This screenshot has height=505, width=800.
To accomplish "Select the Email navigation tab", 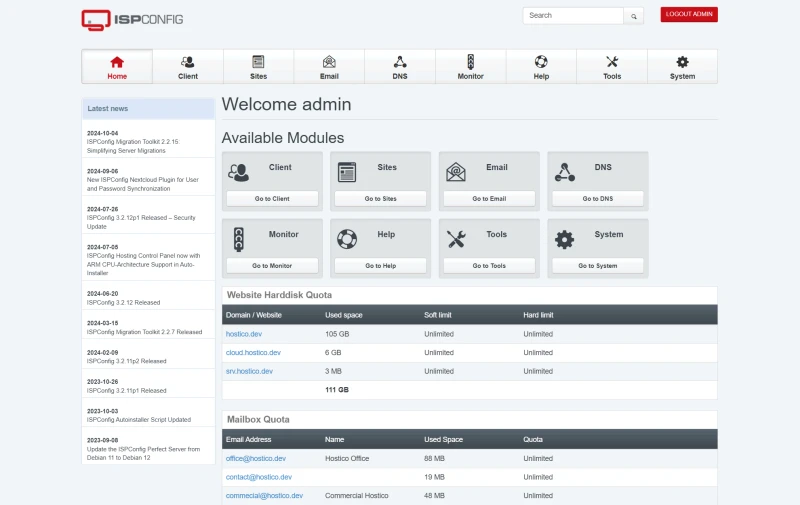I will coord(329,66).
